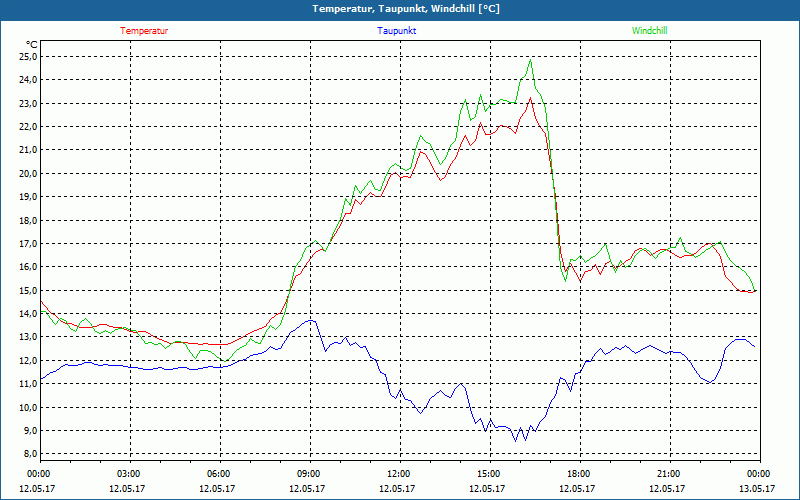Select the 12:00 time axis label
Screen dimensions: 800x500
[399, 474]
